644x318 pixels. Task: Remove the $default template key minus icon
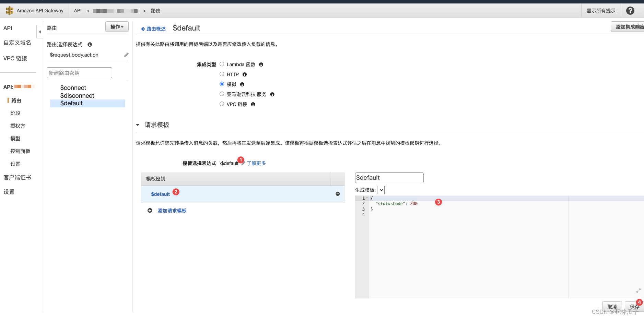pos(338,194)
